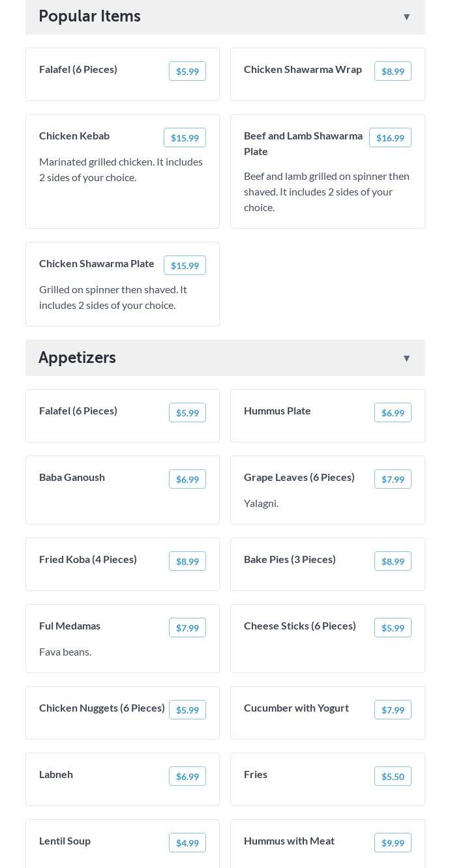Open Hummus with Meat item
This screenshot has width=450, height=868.
(289, 841)
